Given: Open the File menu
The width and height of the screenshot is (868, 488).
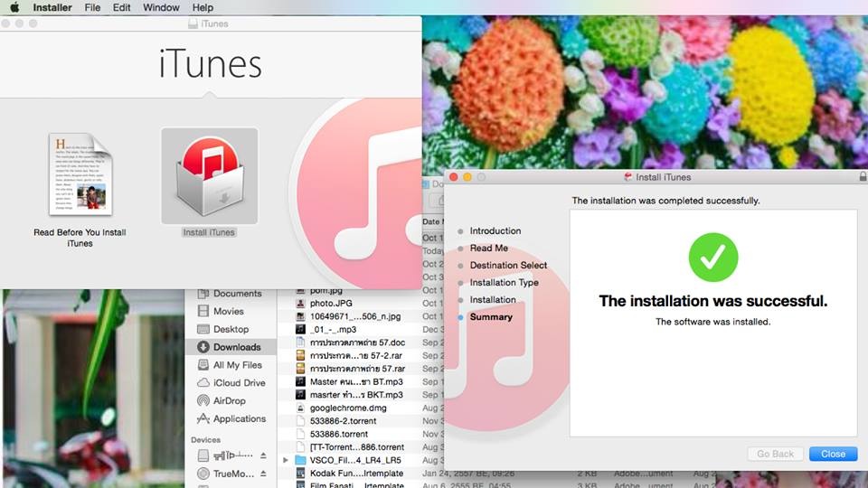Looking at the screenshot, I should (92, 8).
